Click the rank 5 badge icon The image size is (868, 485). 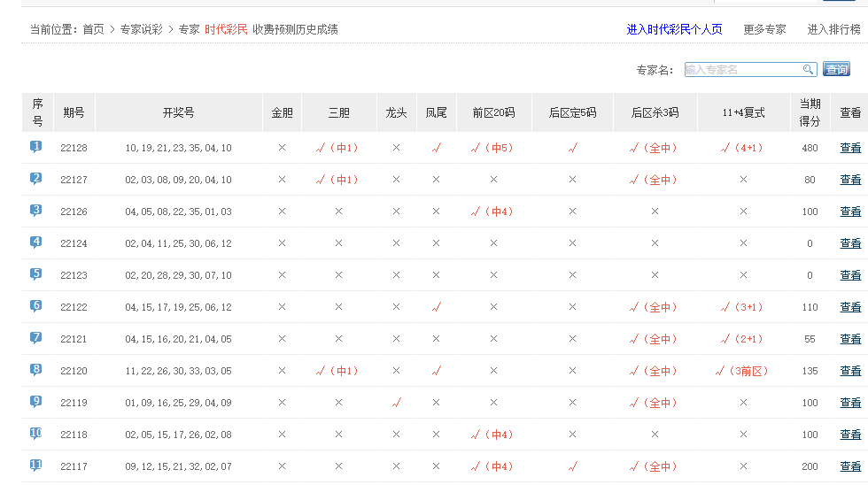[x=36, y=274]
